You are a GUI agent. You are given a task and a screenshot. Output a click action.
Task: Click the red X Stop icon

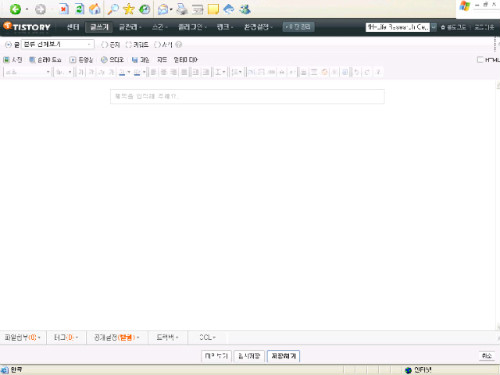click(63, 9)
